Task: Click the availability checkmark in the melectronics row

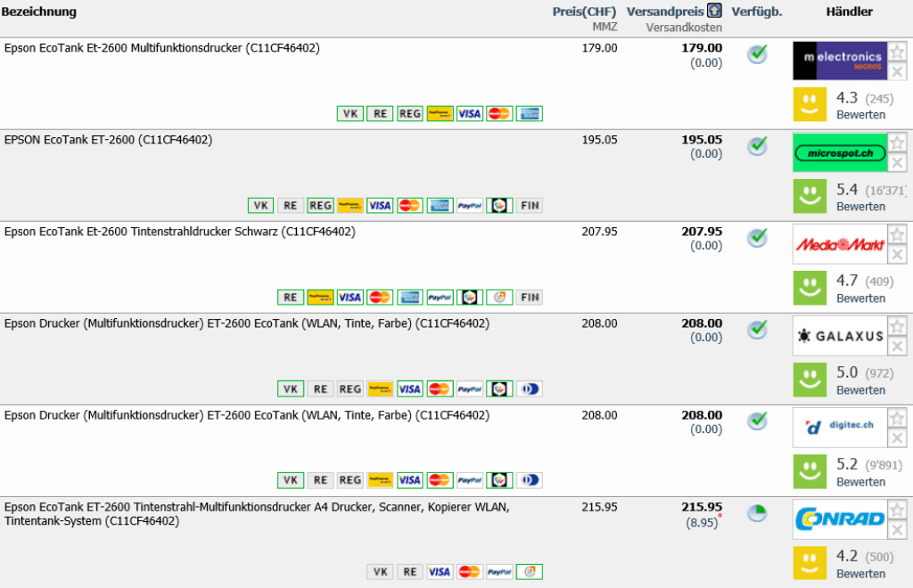Action: coord(757,54)
